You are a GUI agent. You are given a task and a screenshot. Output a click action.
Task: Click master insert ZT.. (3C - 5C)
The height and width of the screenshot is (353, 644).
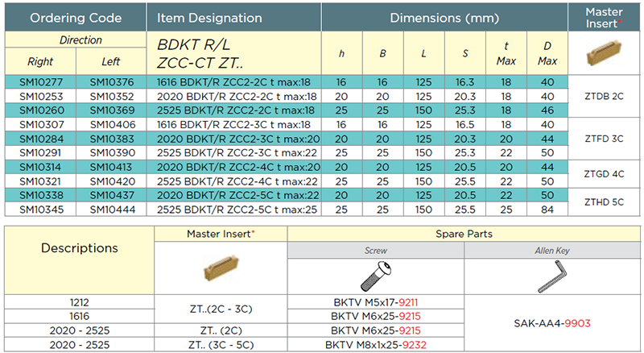click(221, 345)
